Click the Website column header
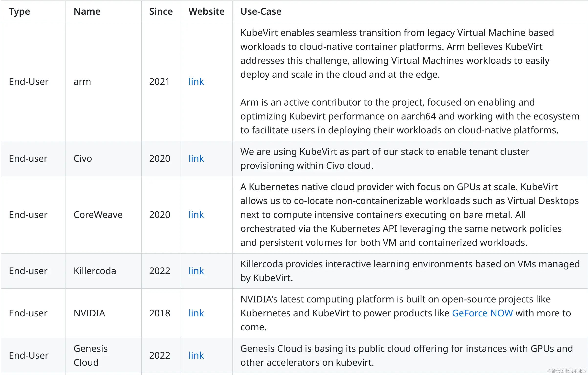This screenshot has width=588, height=375. (x=206, y=11)
